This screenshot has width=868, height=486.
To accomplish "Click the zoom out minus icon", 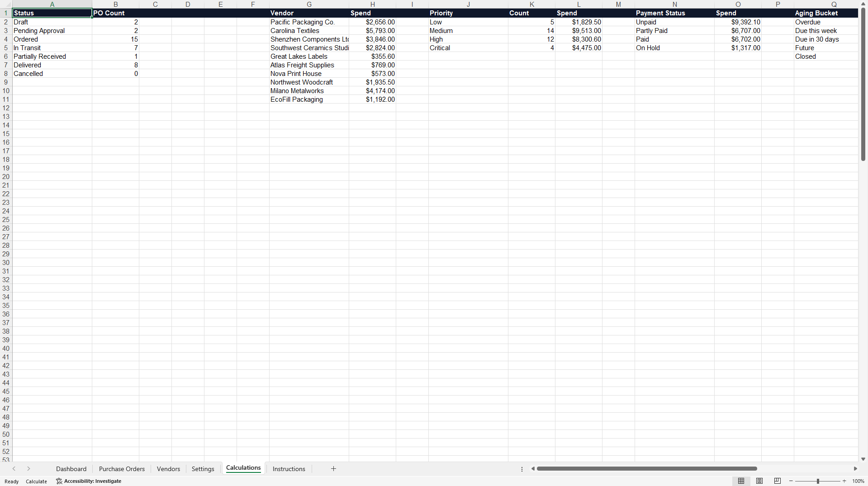I will [x=791, y=481].
